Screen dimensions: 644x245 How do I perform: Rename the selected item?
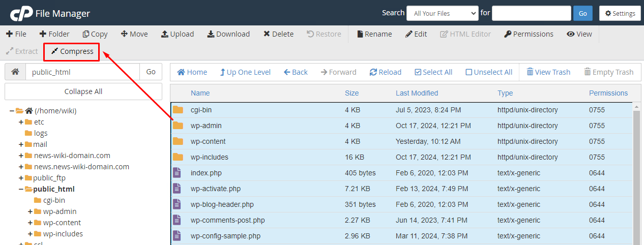374,34
